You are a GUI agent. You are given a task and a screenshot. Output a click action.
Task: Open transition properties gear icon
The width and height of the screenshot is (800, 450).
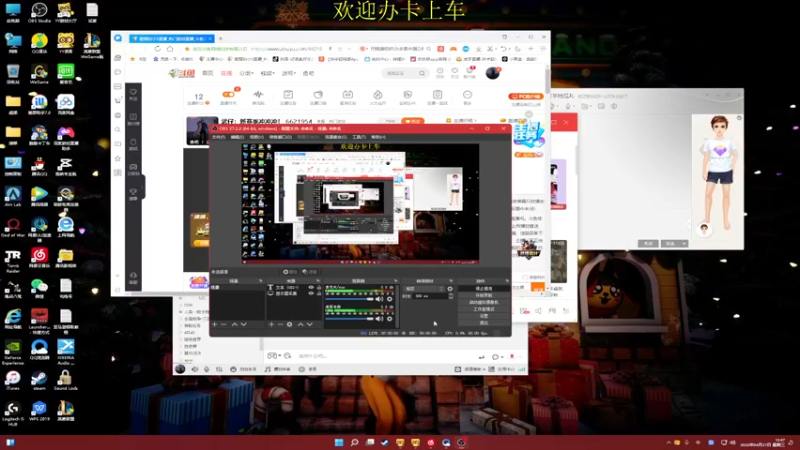coord(450,289)
